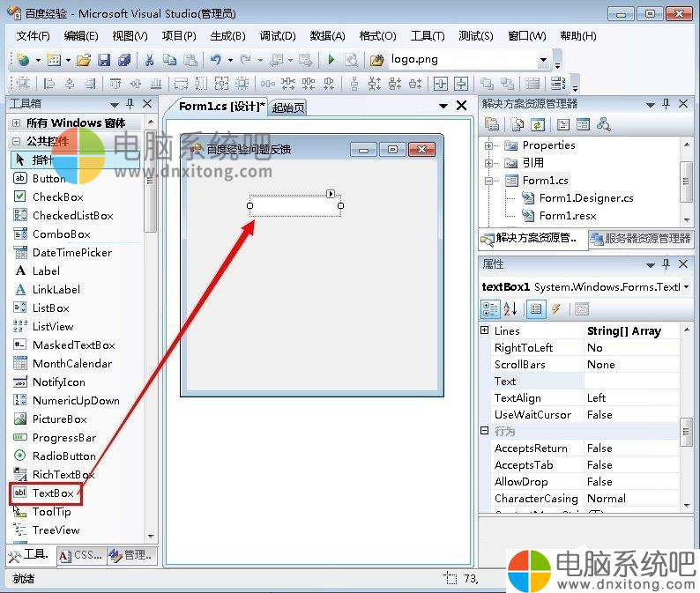Click the Align Lefts layout icon

tap(48, 84)
